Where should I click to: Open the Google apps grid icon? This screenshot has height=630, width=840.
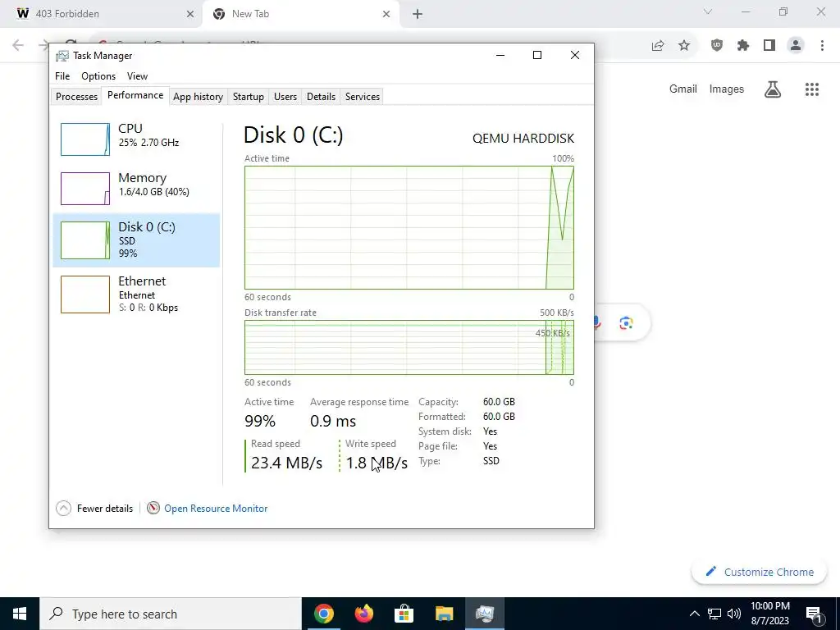click(x=812, y=89)
